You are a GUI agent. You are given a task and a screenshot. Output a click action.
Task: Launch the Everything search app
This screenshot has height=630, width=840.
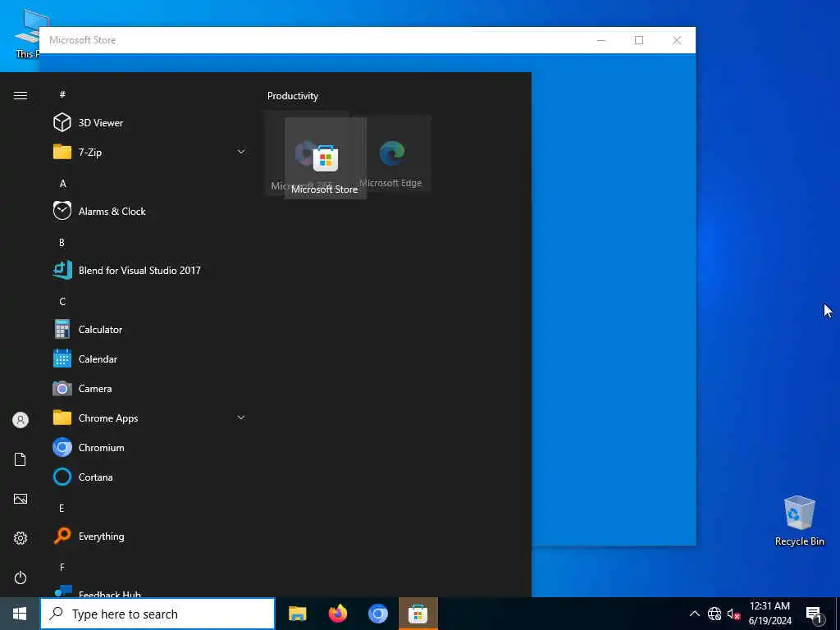pyautogui.click(x=150, y=536)
